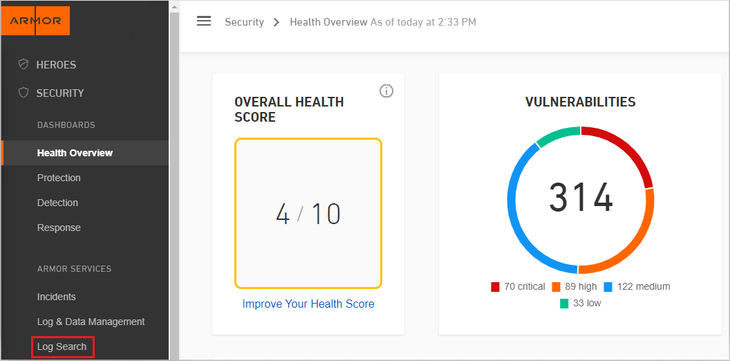Click the Improve Your Health Score link

pyautogui.click(x=308, y=304)
